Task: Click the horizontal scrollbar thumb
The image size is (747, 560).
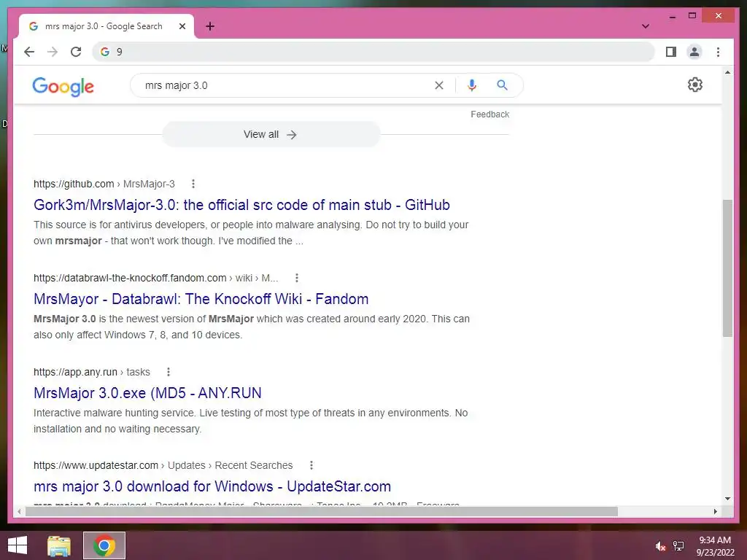Action: click(322, 511)
